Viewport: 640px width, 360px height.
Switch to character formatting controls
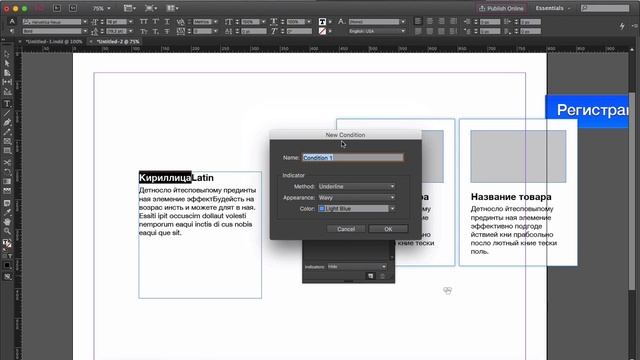point(12,22)
